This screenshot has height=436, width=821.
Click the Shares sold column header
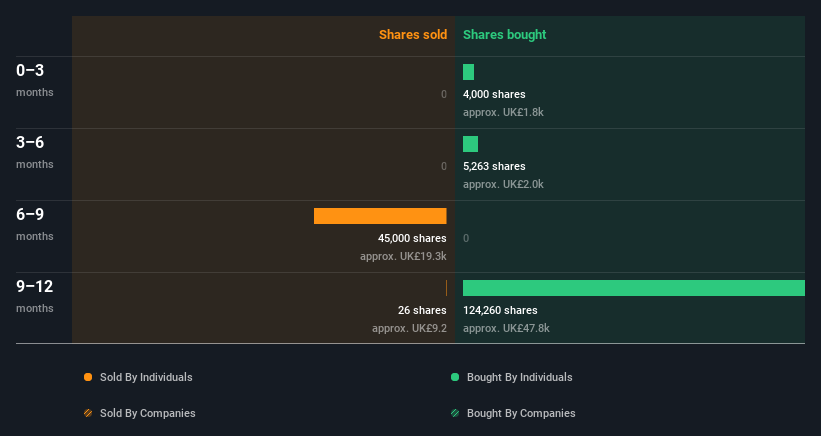click(413, 35)
